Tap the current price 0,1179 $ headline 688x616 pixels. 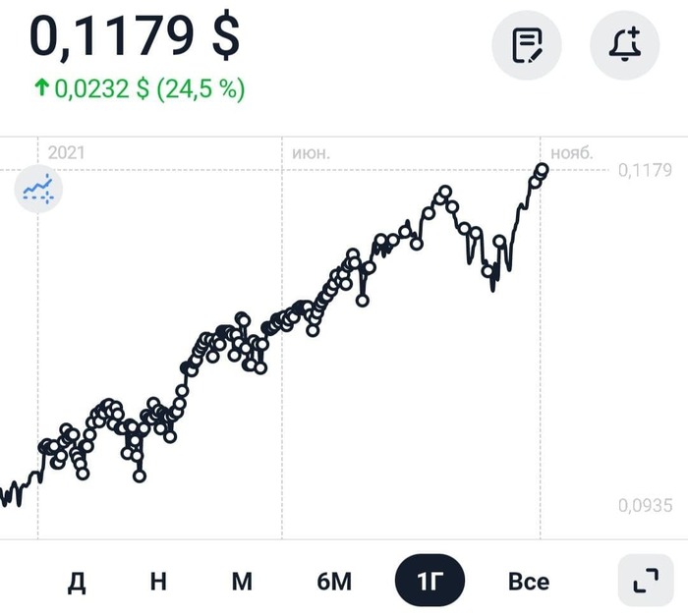tap(135, 37)
